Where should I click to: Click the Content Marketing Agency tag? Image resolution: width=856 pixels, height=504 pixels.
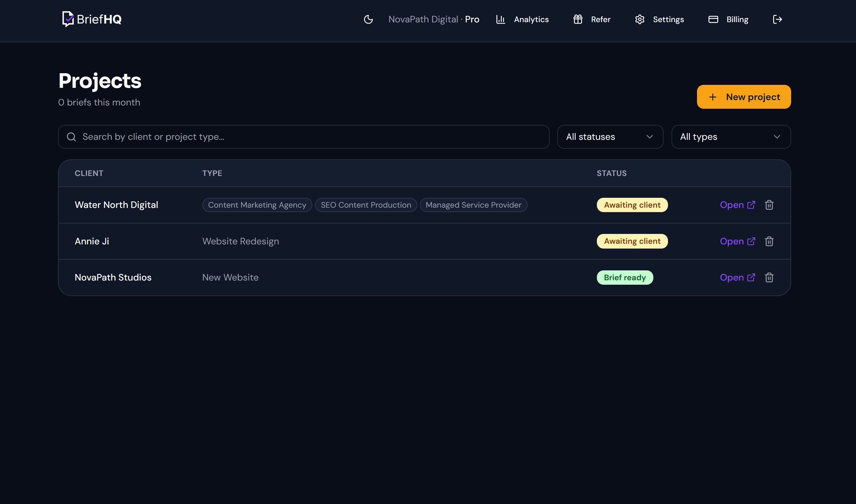257,205
